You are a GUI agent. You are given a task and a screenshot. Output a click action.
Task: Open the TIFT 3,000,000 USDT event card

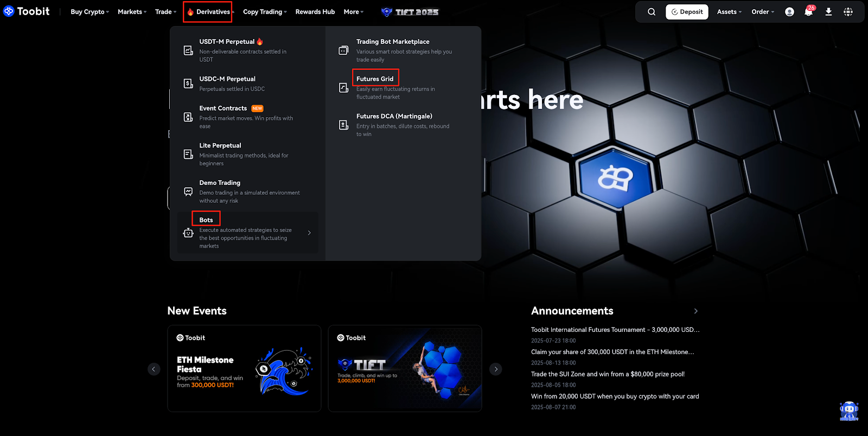coord(405,368)
